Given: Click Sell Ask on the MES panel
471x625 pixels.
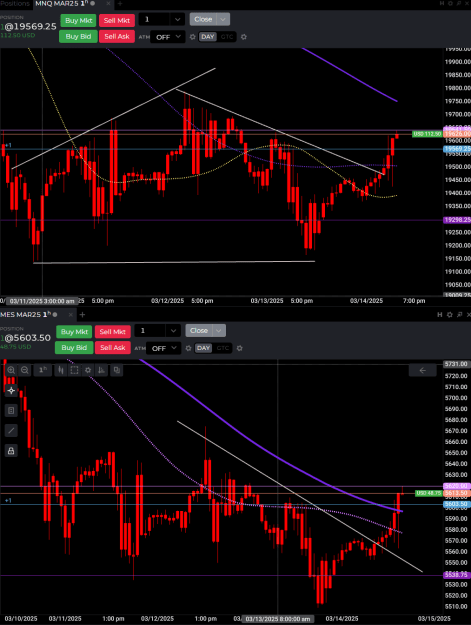Looking at the screenshot, I should pos(113,348).
